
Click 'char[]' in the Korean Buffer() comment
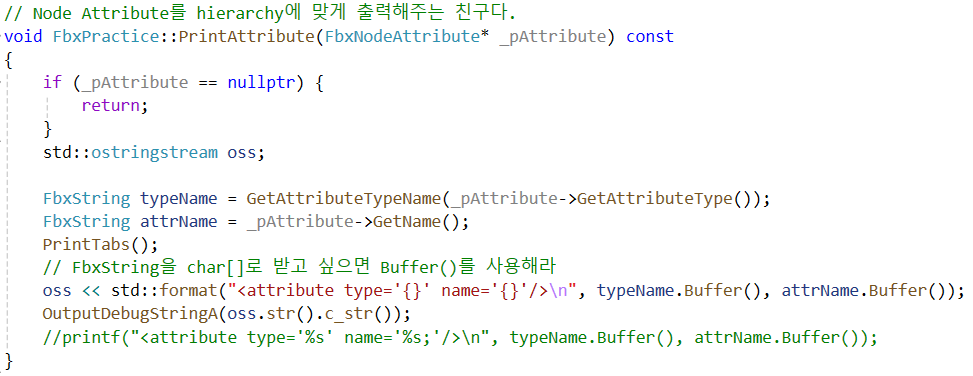click(216, 267)
